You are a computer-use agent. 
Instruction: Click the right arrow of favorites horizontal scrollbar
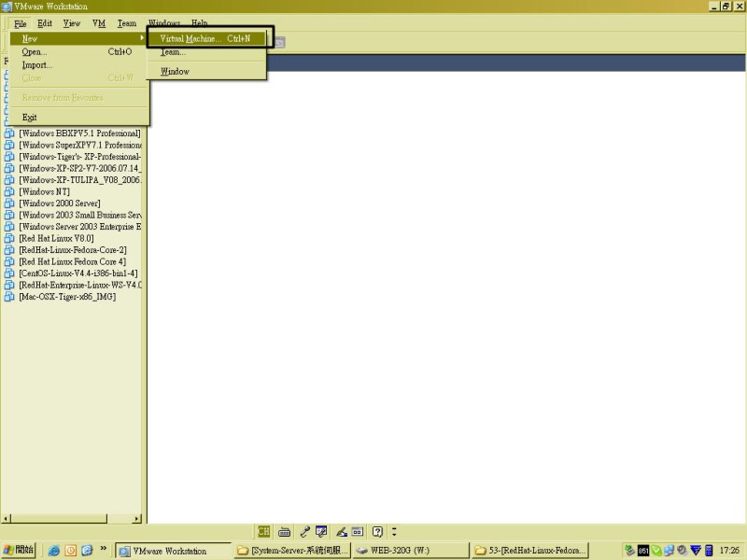tap(137, 518)
